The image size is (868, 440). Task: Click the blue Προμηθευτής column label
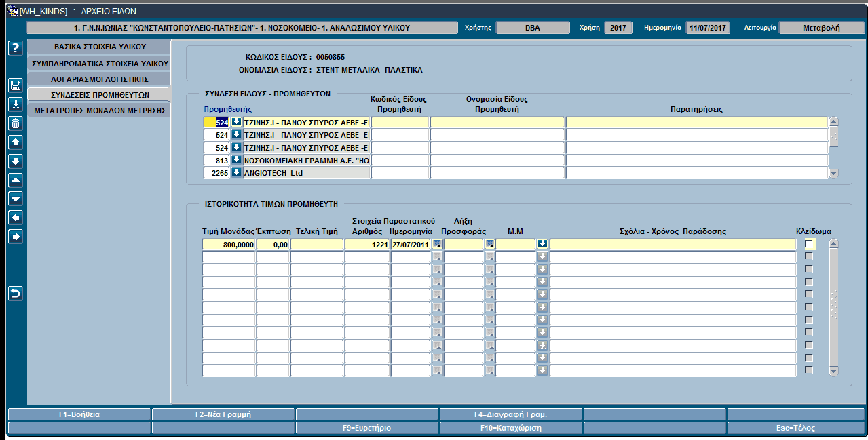point(228,108)
